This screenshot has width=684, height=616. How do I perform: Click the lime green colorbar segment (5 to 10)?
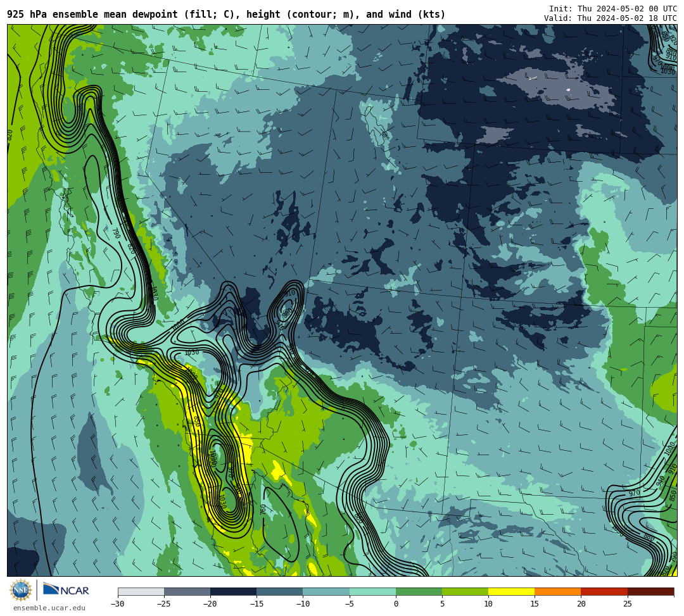(465, 591)
